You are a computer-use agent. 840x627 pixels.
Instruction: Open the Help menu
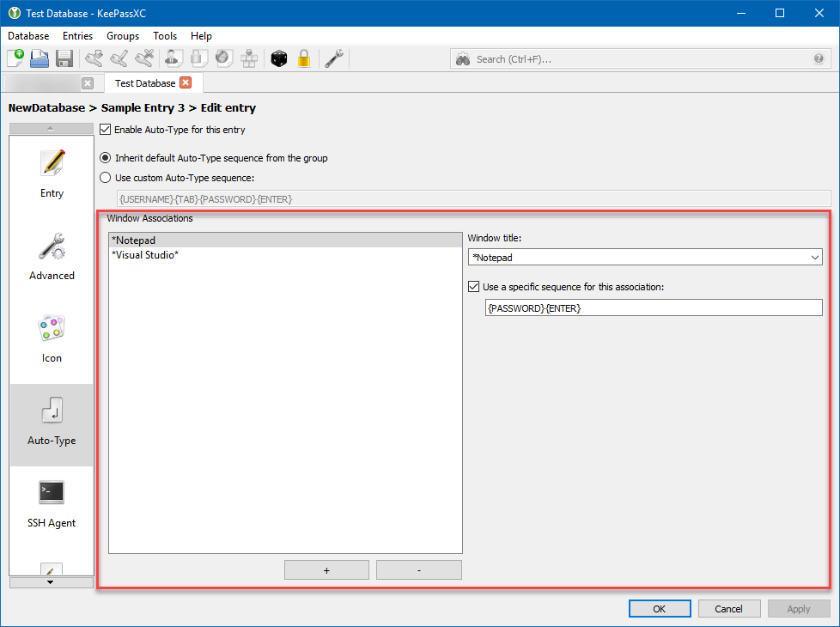[201, 36]
